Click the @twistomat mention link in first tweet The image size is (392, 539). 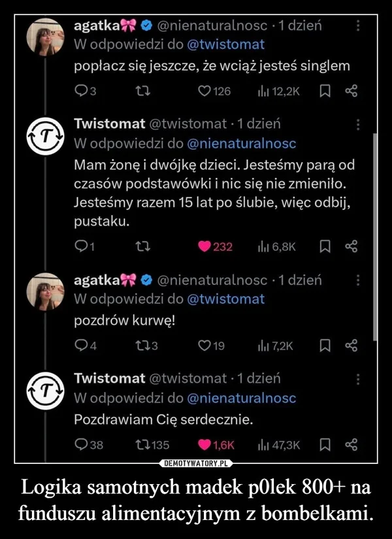[225, 45]
